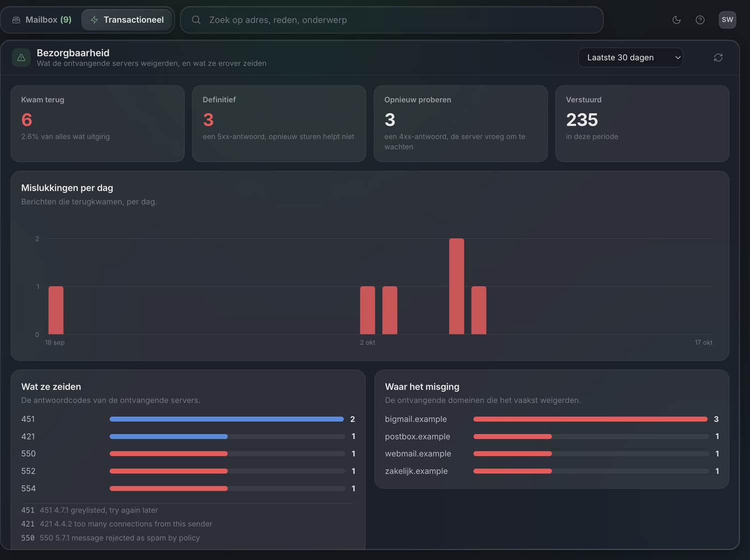Click the Wat ze zeiden heading
This screenshot has width=750, height=560.
51,387
